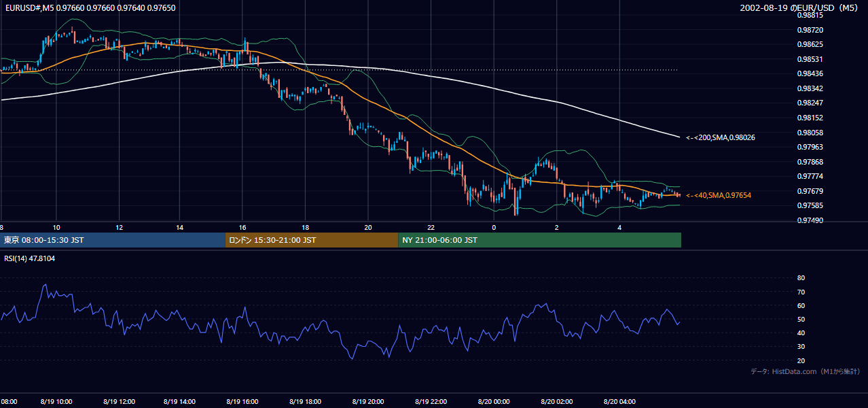
Task: Click time label 8/20 00:00
Action: (494, 402)
